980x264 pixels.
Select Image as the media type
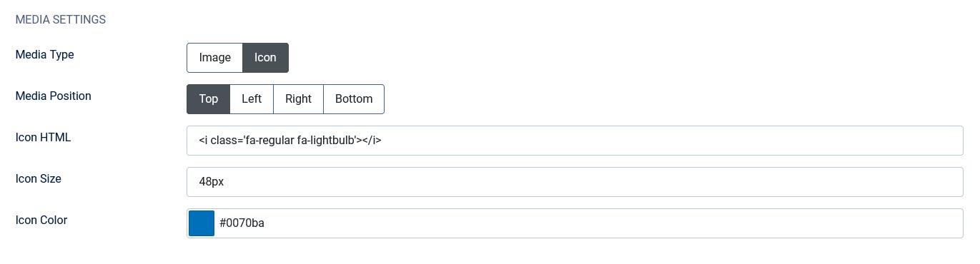tap(214, 58)
